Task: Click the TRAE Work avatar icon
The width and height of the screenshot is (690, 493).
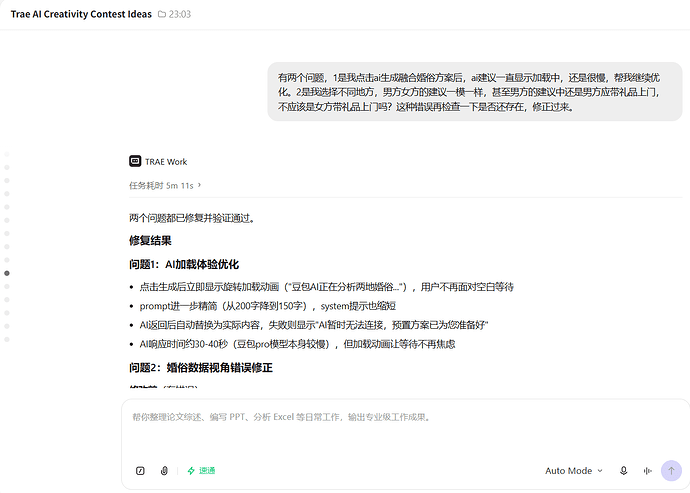Action: 135,161
